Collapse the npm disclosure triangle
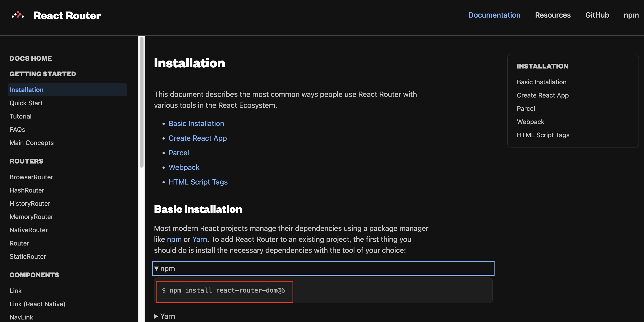The height and width of the screenshot is (322, 644). pos(157,269)
